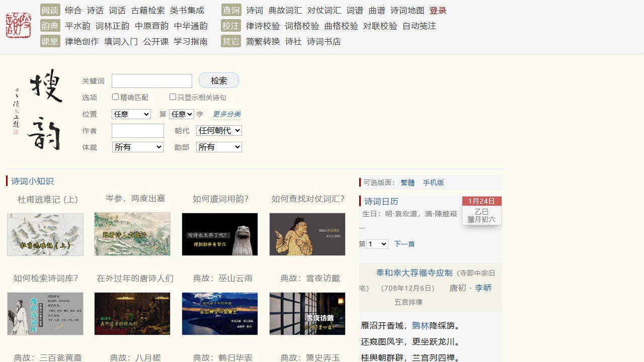
Task: Open the 对仗词汇 figure thumbnail
Action: click(307, 234)
